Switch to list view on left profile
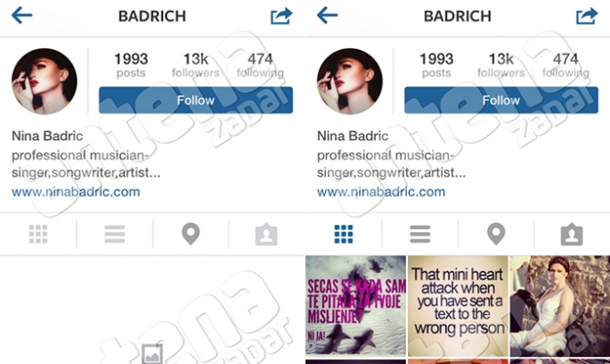The height and width of the screenshot is (364, 610). (115, 234)
